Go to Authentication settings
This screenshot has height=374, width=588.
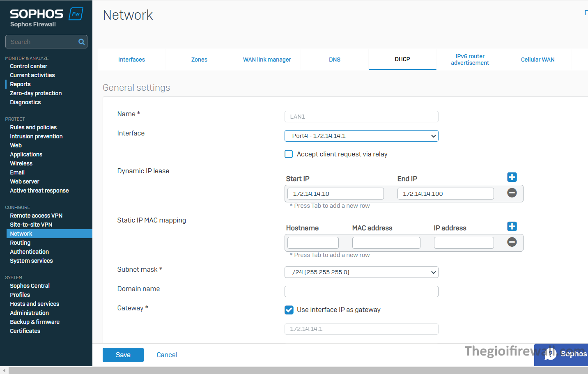[30, 252]
